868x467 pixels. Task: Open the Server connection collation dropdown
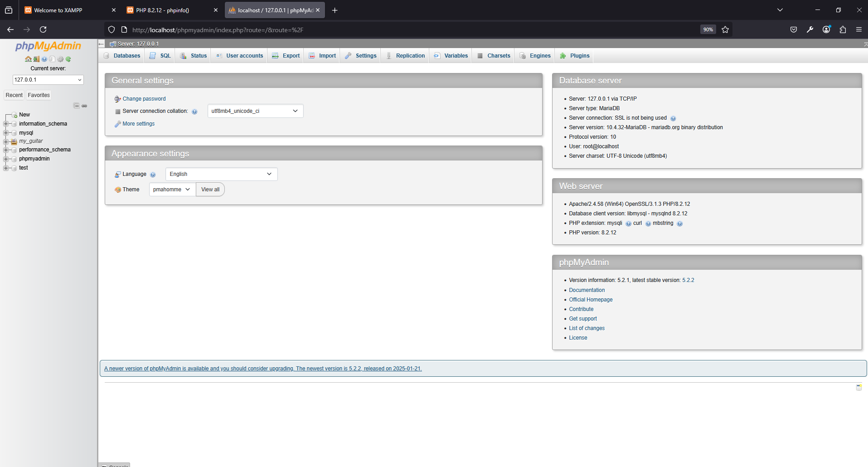(x=255, y=111)
